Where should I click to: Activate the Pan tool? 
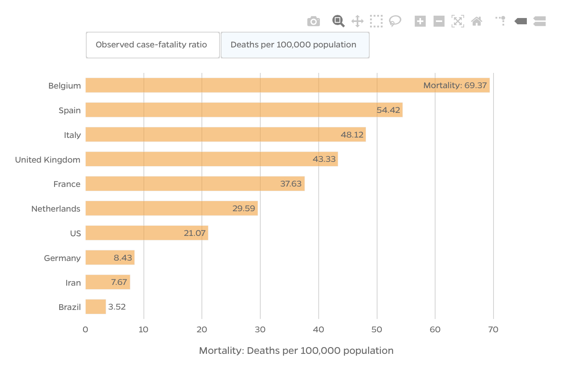[x=357, y=21]
